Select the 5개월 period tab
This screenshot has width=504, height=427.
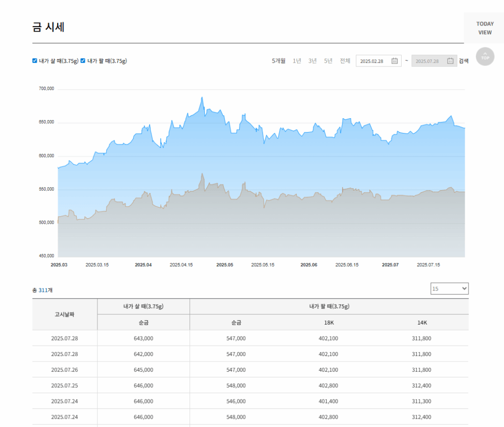(279, 61)
